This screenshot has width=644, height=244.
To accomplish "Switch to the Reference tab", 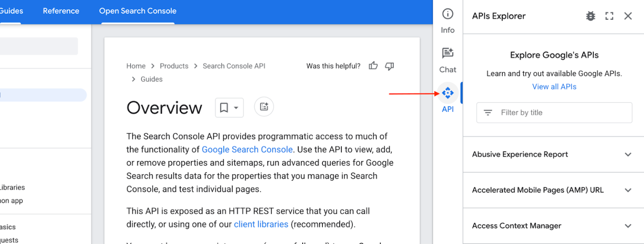I will tap(61, 11).
